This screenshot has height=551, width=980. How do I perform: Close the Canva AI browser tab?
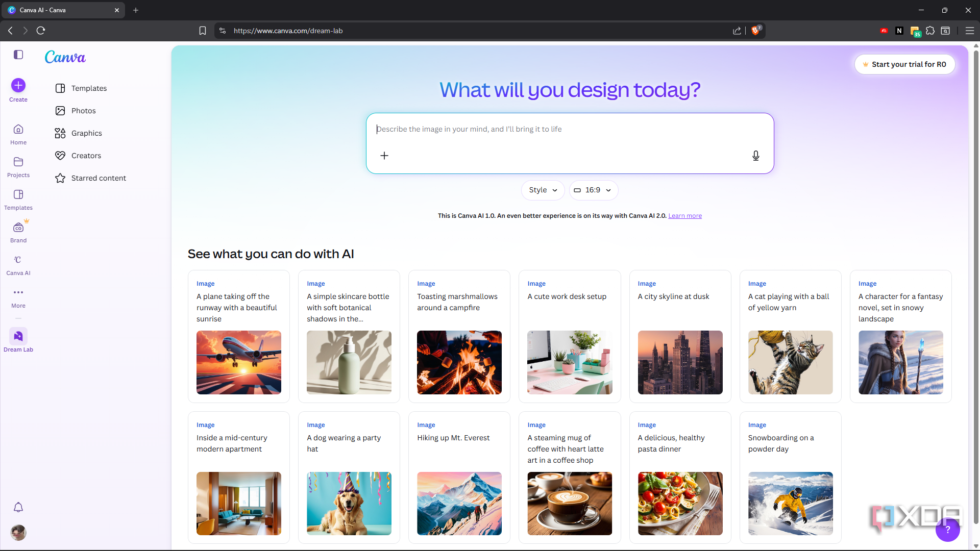(x=117, y=10)
